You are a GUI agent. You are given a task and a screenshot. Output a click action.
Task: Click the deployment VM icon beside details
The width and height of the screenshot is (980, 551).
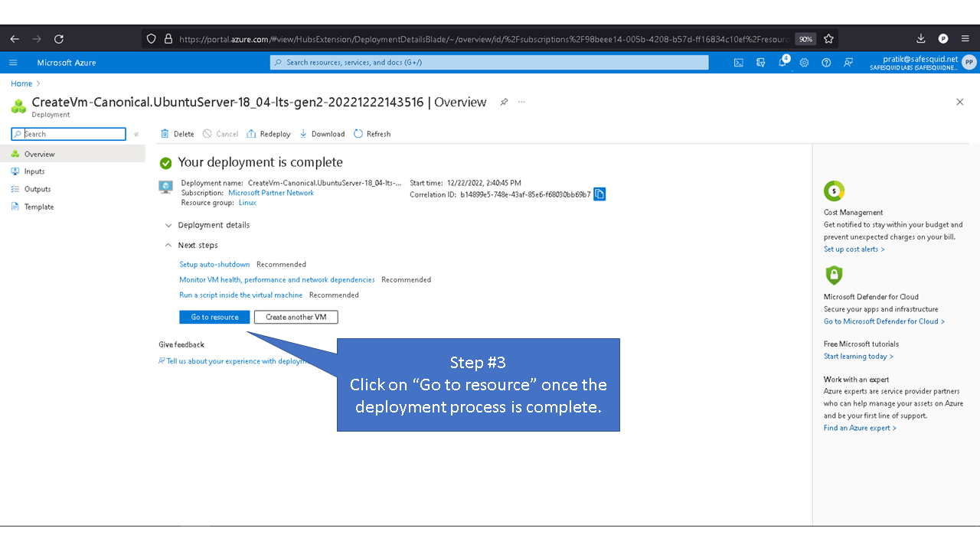(165, 187)
